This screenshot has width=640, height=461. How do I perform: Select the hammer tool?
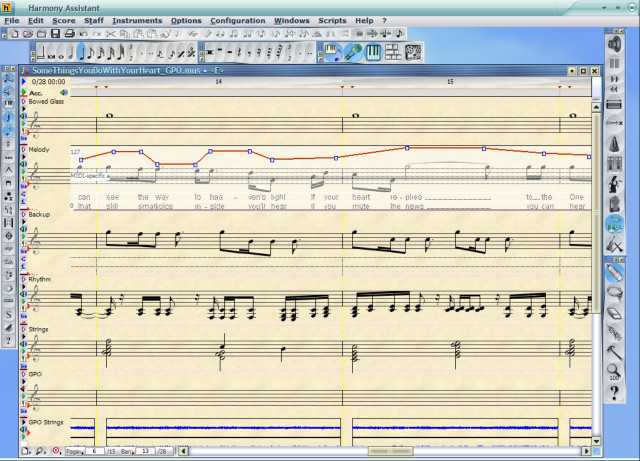[x=614, y=352]
